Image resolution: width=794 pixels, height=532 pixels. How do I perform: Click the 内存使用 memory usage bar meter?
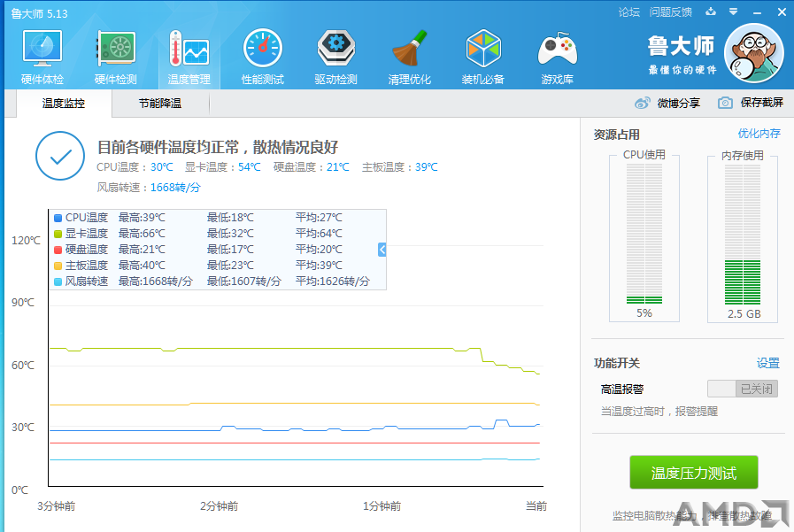[x=743, y=233]
